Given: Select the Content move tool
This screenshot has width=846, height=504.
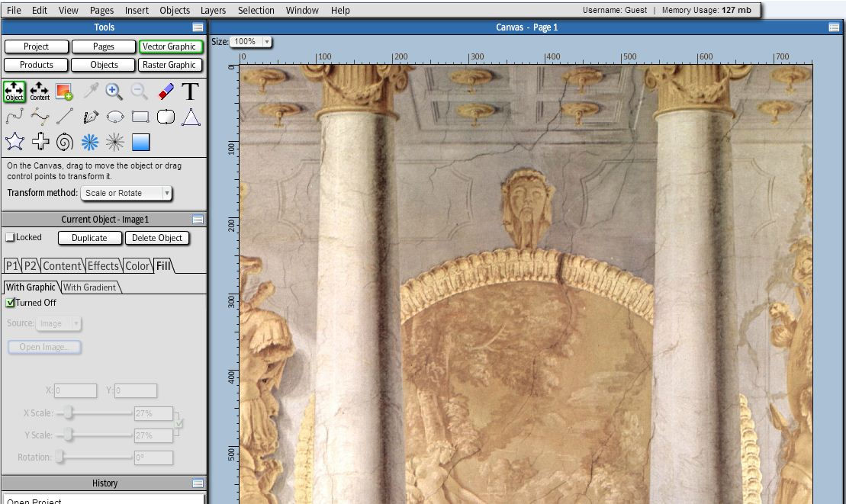Looking at the screenshot, I should (x=40, y=91).
